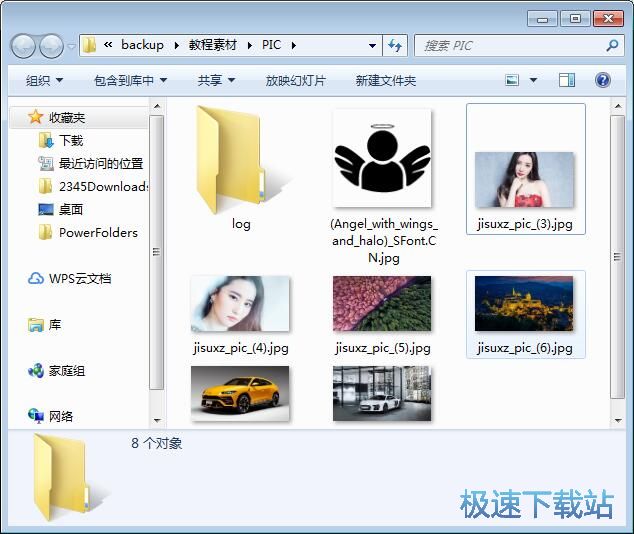Click the jisuxz_pic_(4).jpg file name
Viewport: 634px width, 534px height.
pyautogui.click(x=241, y=348)
